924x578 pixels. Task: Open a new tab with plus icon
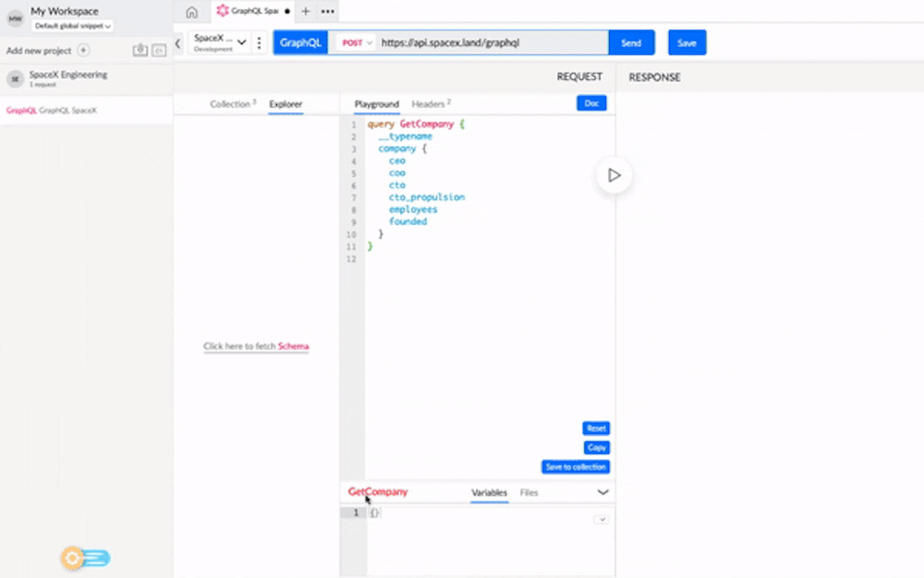point(306,12)
